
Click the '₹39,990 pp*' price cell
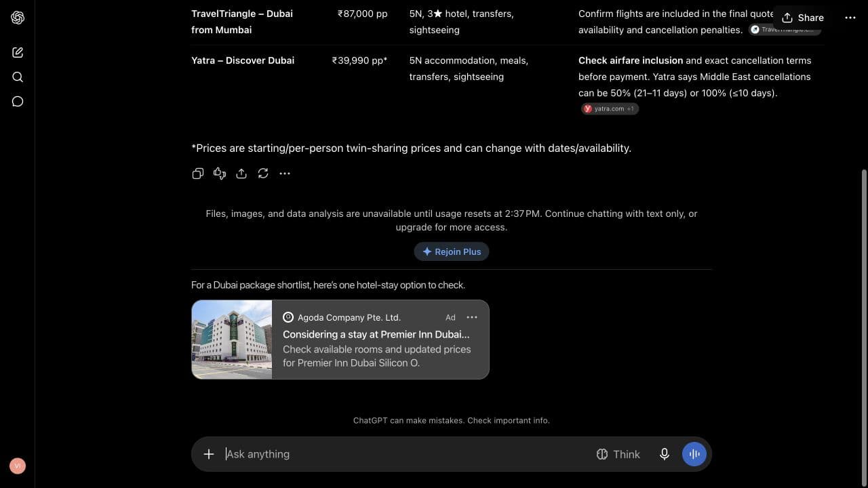(x=359, y=60)
